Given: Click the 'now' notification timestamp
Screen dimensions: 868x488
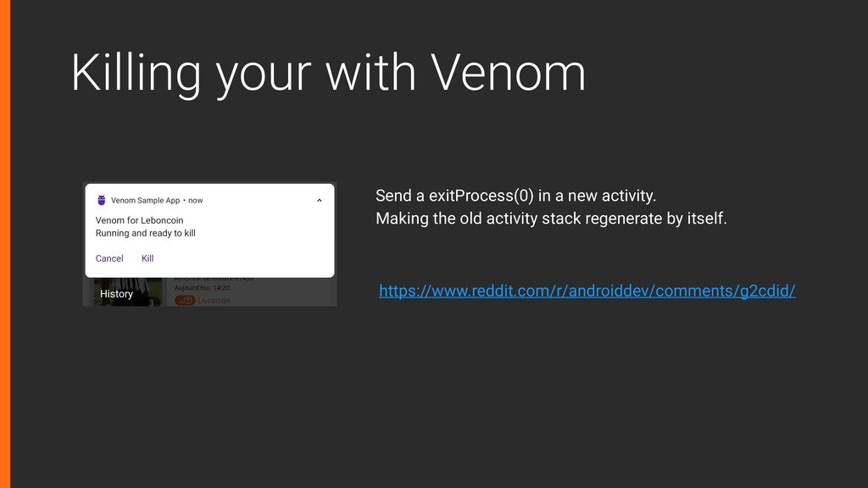Looking at the screenshot, I should [x=196, y=200].
